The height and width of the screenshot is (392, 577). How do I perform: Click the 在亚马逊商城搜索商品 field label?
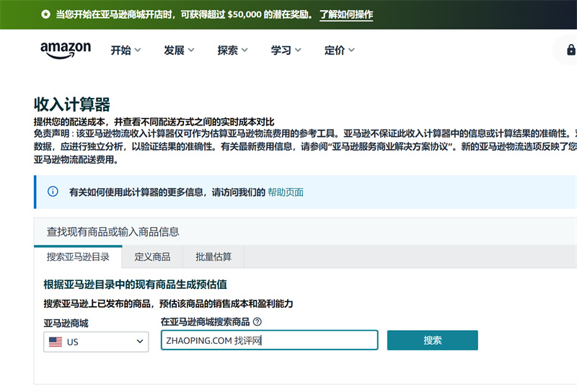point(206,322)
